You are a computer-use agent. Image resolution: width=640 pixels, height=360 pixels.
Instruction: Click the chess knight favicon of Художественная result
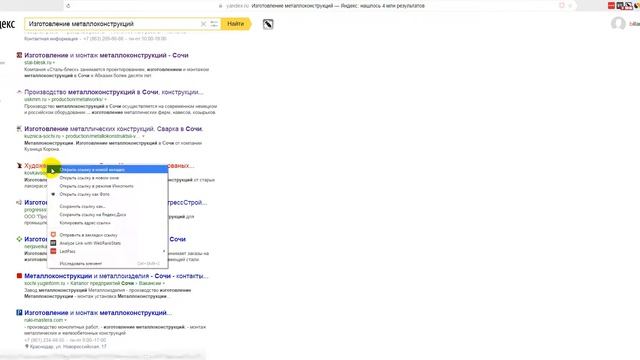tap(19, 165)
